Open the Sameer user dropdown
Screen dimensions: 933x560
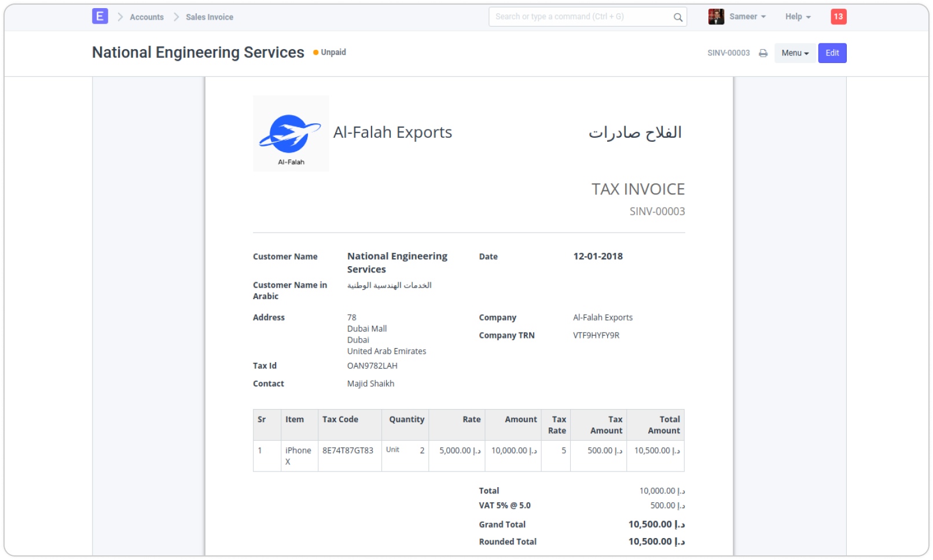point(748,17)
